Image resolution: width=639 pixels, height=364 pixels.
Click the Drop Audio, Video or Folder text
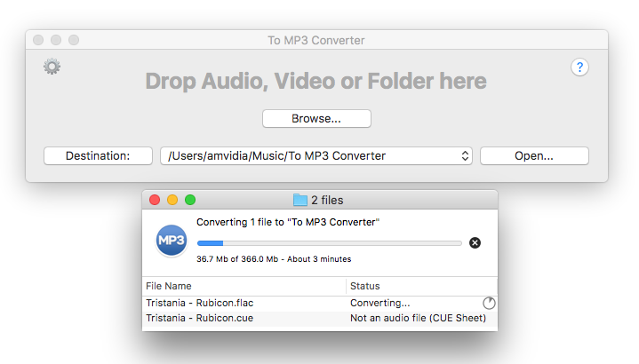(x=316, y=81)
